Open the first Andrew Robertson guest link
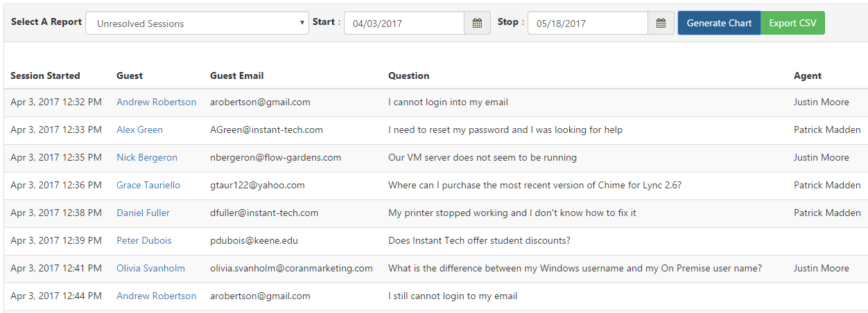 point(156,102)
